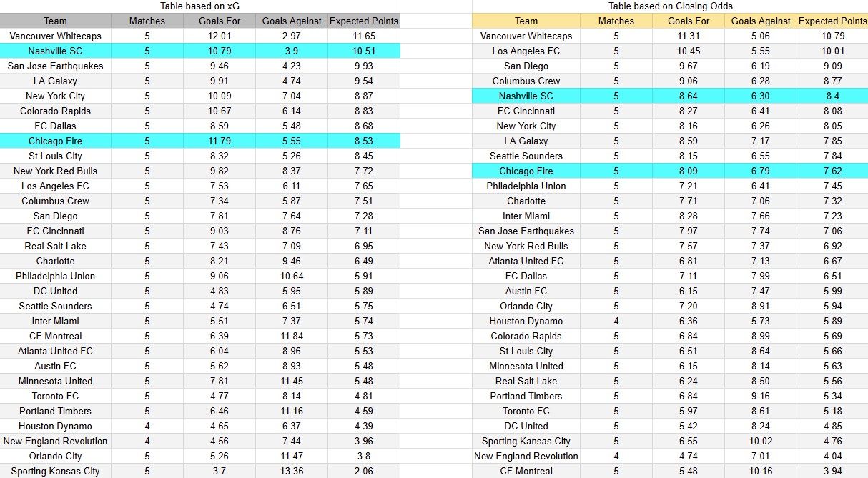Click the 13.36 Goals Against value for Sporting Kansas City

tap(292, 471)
